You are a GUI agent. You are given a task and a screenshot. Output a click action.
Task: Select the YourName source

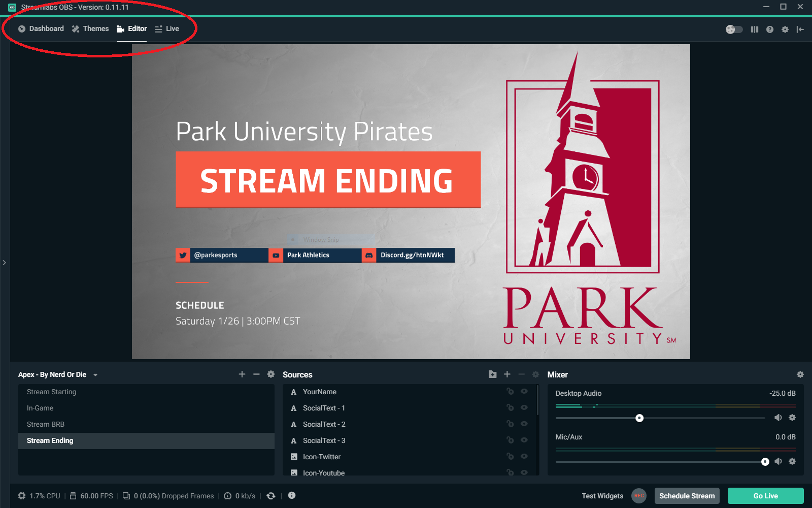coord(409,392)
